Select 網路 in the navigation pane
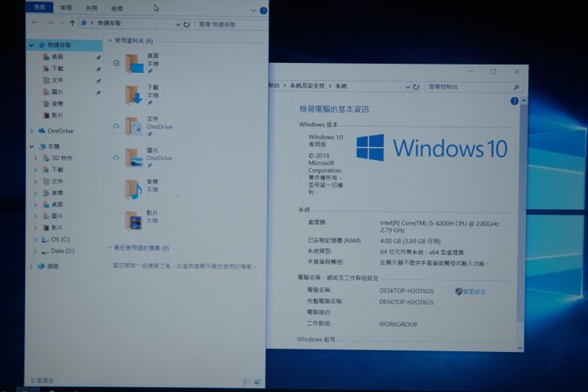Screen dimensions: 588x392 pyautogui.click(x=52, y=266)
